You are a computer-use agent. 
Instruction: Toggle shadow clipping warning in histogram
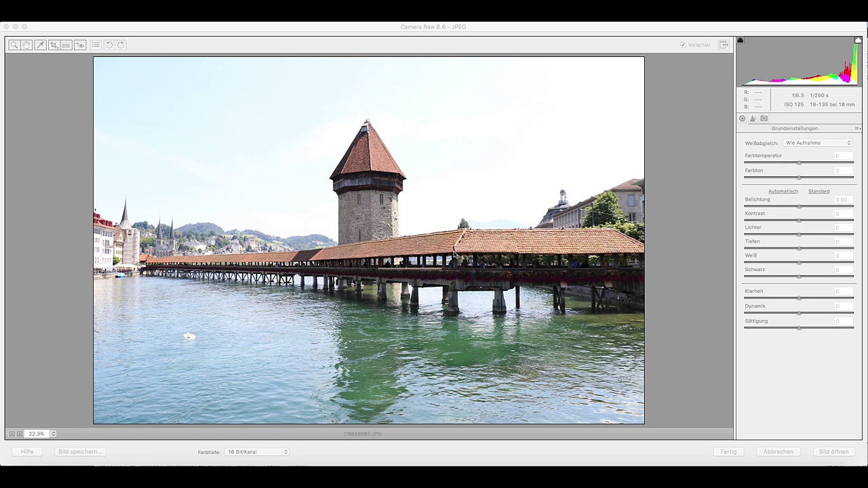tap(741, 41)
